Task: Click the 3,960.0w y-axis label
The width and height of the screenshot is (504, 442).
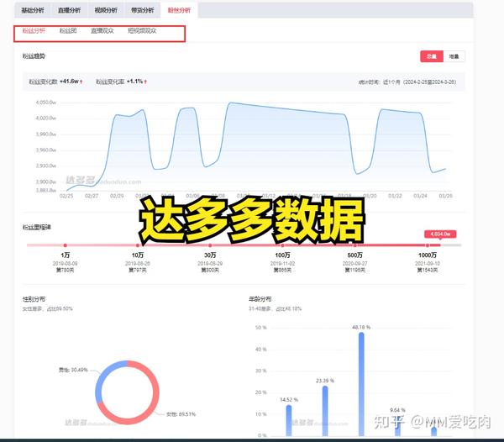Action: (x=45, y=150)
